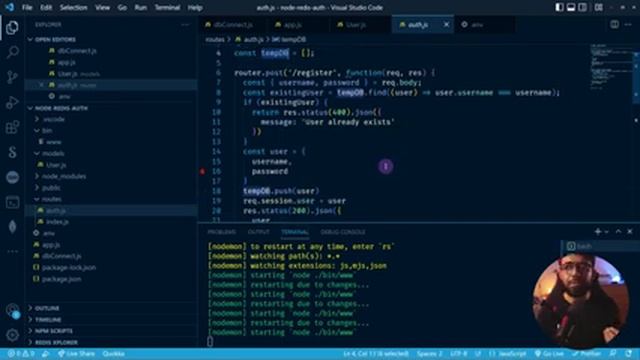640x360 pixels.
Task: Toggle bottom panel layout button
Action: coord(571,7)
